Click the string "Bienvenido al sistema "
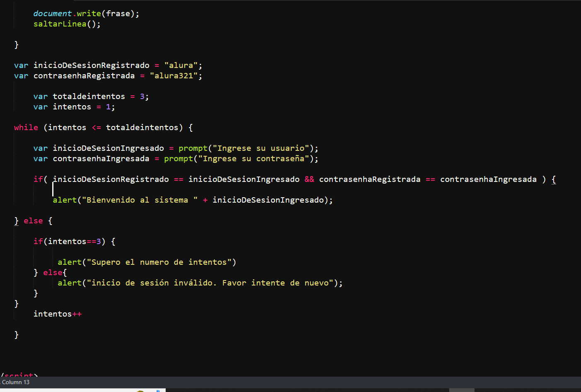 (x=140, y=200)
